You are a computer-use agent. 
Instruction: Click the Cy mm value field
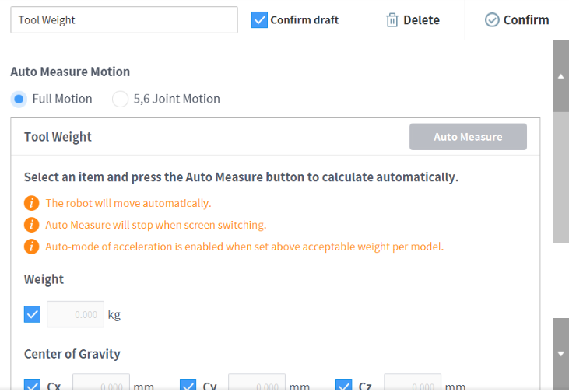256,384
